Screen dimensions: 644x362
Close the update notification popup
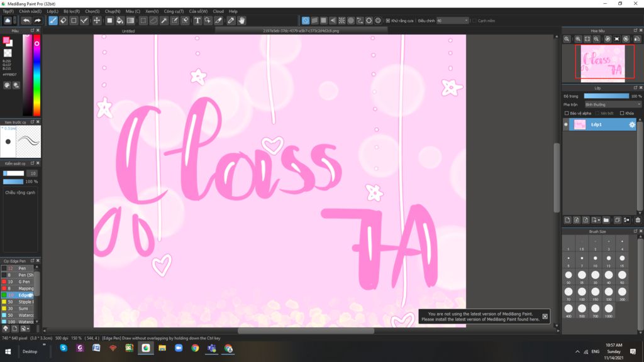(545, 317)
